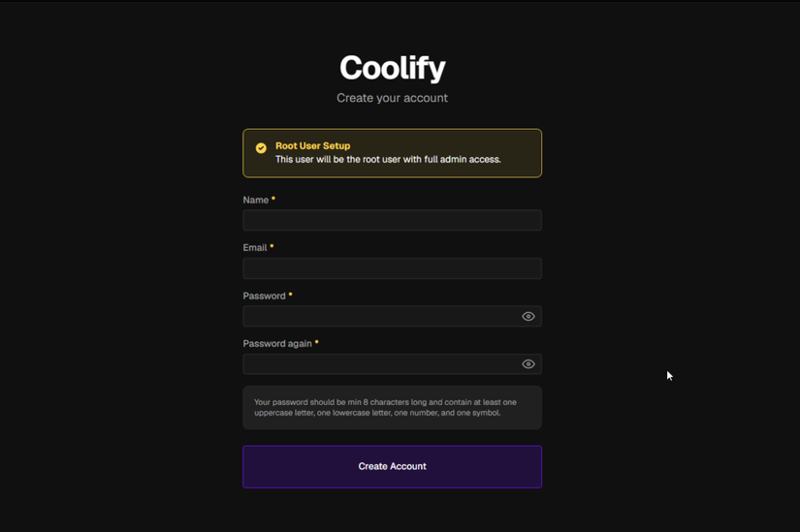The width and height of the screenshot is (800, 532).
Task: Click the Password field label
Action: [265, 296]
